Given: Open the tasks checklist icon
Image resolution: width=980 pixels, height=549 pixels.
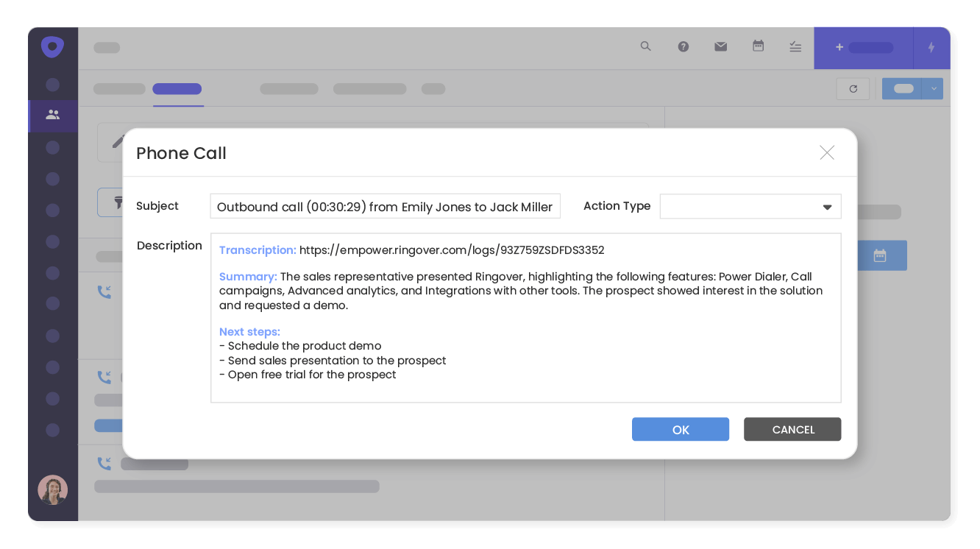Looking at the screenshot, I should click(795, 46).
